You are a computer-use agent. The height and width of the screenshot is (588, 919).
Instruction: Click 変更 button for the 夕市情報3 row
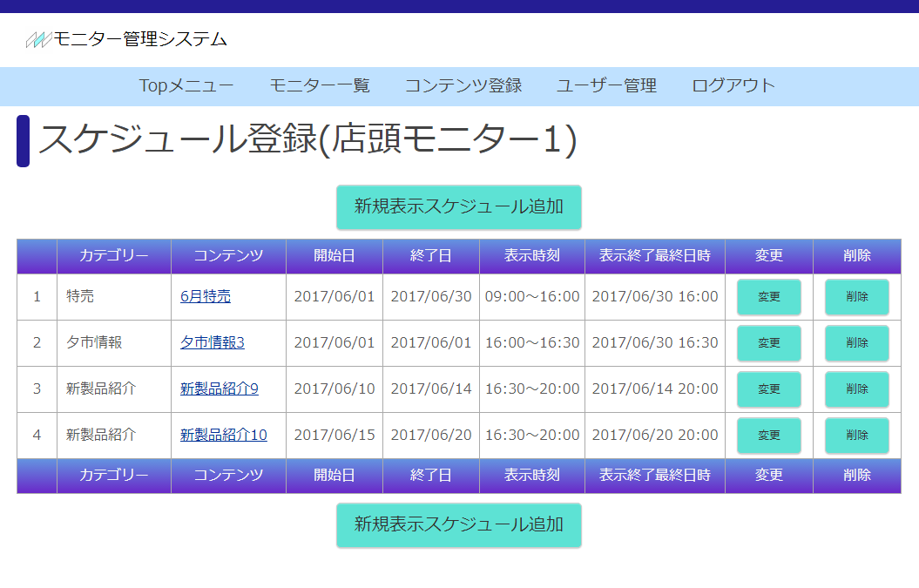click(x=768, y=343)
